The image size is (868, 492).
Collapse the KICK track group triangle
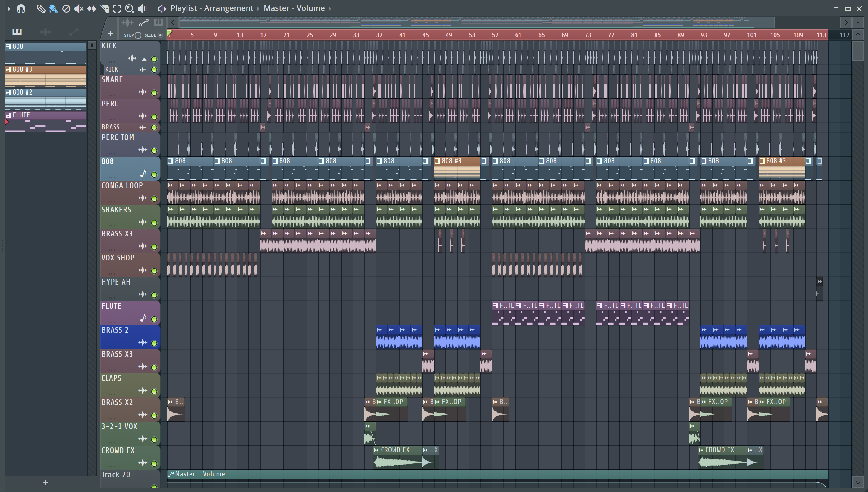[144, 59]
